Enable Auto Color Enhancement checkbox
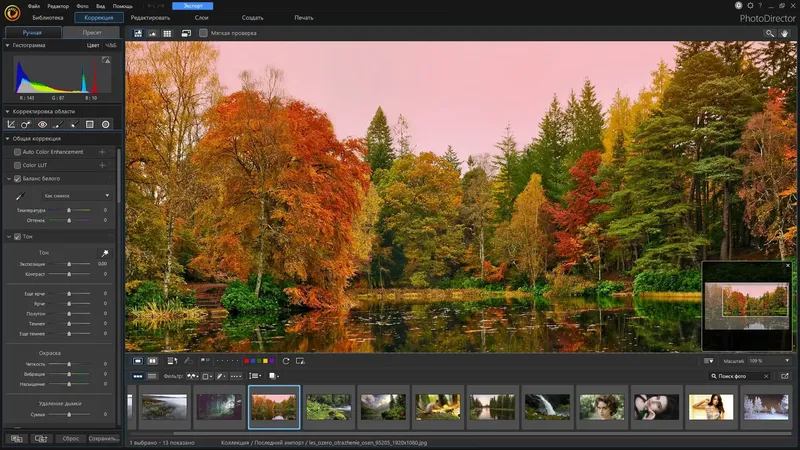Screen dimensions: 800x450 18,151
